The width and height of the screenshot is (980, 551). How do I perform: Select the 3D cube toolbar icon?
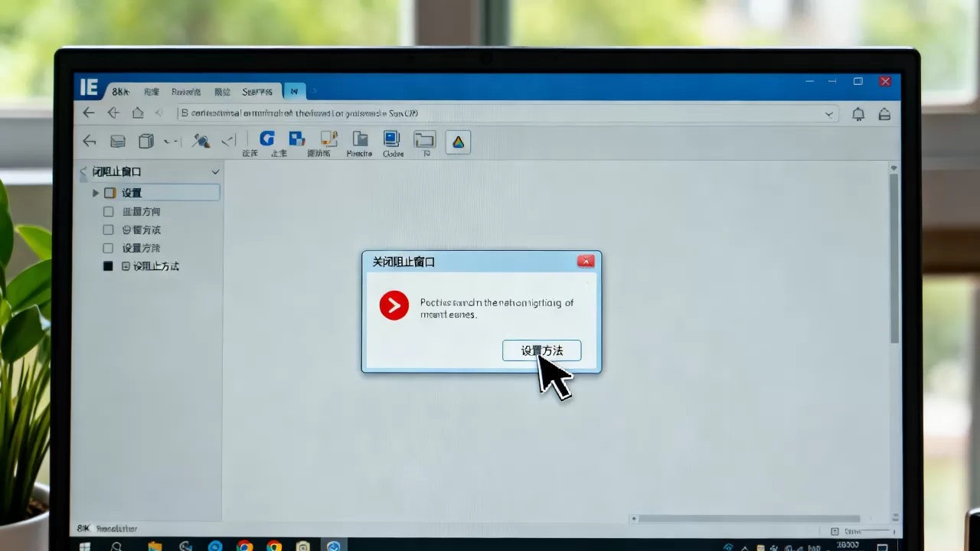pos(145,141)
